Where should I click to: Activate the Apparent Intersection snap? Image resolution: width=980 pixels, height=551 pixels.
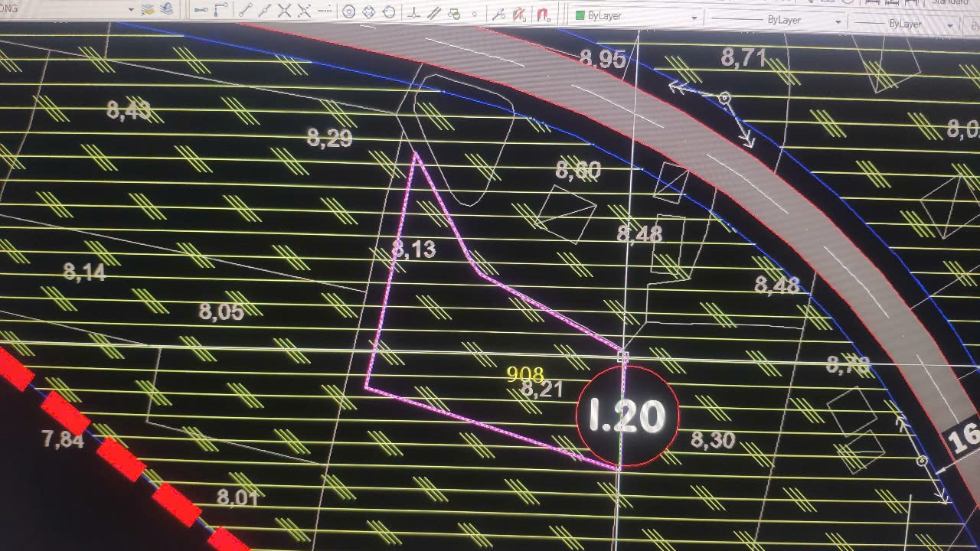304,11
